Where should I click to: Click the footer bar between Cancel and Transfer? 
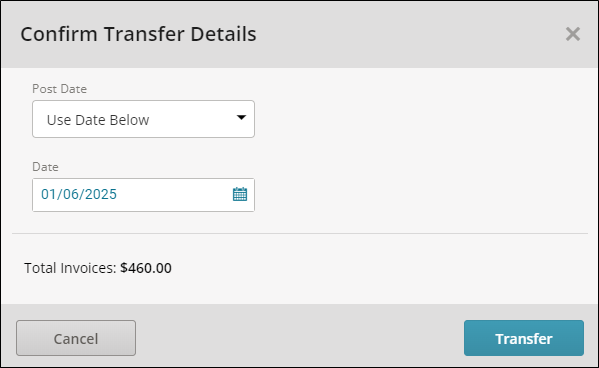coord(300,338)
